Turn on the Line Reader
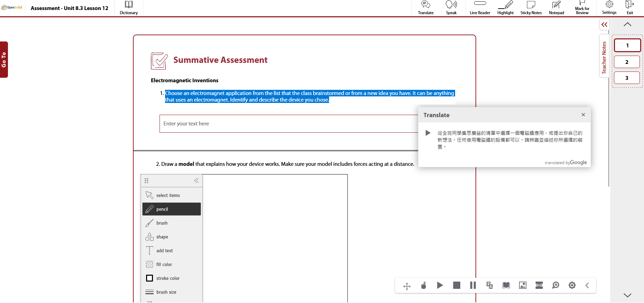 tap(480, 8)
